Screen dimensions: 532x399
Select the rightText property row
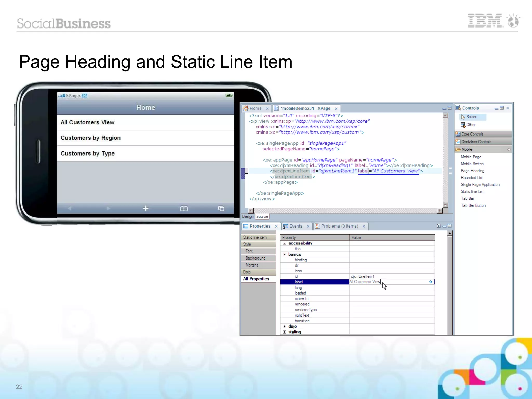pos(357,315)
